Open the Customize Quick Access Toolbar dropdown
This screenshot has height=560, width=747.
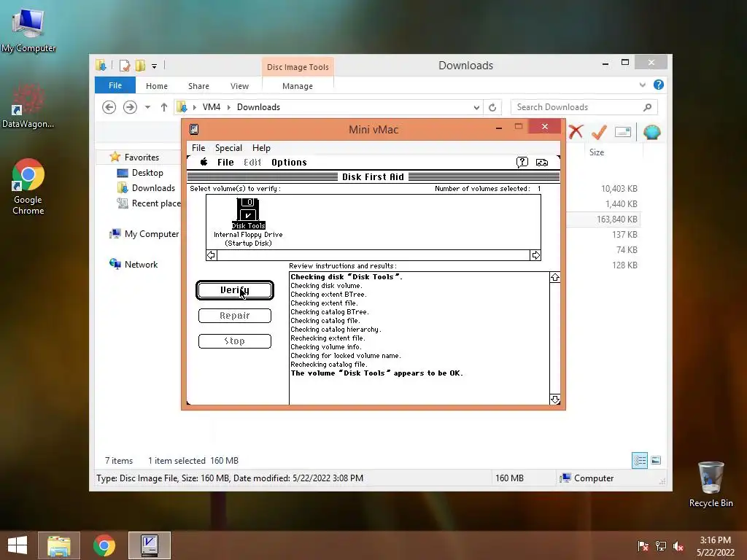(x=155, y=66)
